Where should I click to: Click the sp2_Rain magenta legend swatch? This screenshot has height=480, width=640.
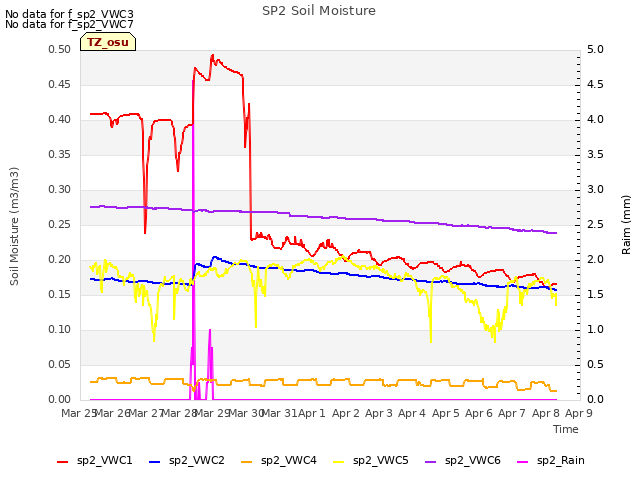click(522, 462)
